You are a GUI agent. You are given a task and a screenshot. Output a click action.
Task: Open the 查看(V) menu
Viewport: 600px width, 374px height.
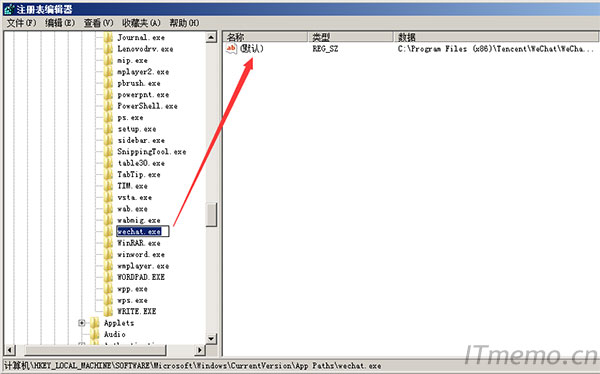tap(98, 23)
